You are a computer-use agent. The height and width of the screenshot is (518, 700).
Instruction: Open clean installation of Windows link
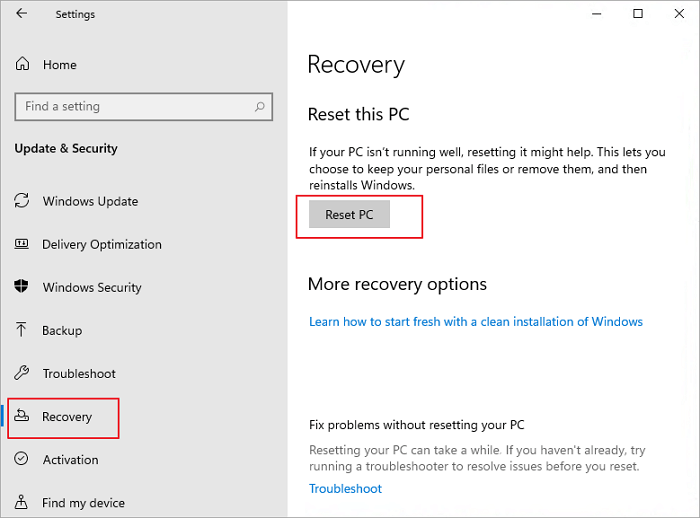pos(476,322)
